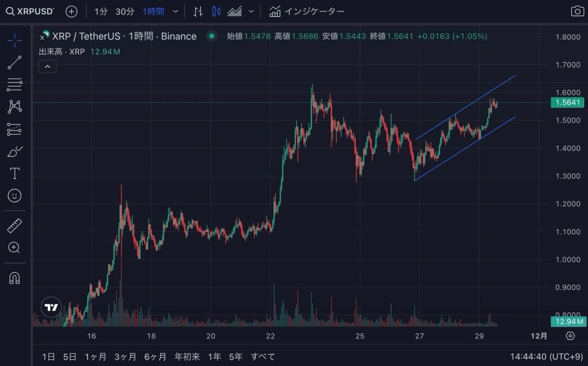Open the emoji icons tool
This screenshot has width=588, height=366.
[15, 196]
